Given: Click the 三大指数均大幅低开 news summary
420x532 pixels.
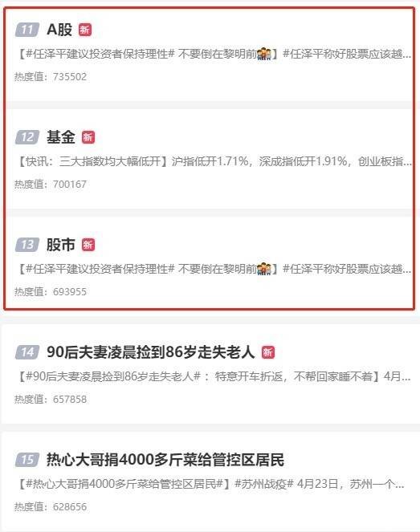Looking at the screenshot, I should pos(214,161).
